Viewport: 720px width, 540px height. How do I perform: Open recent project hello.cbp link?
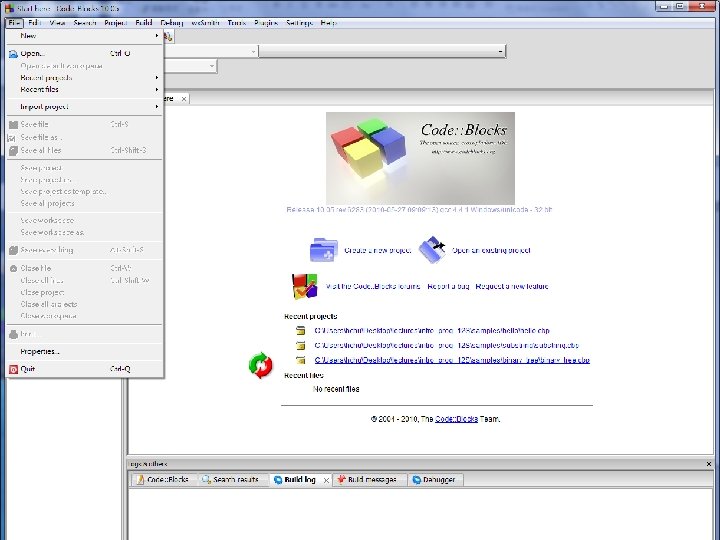(x=432, y=331)
